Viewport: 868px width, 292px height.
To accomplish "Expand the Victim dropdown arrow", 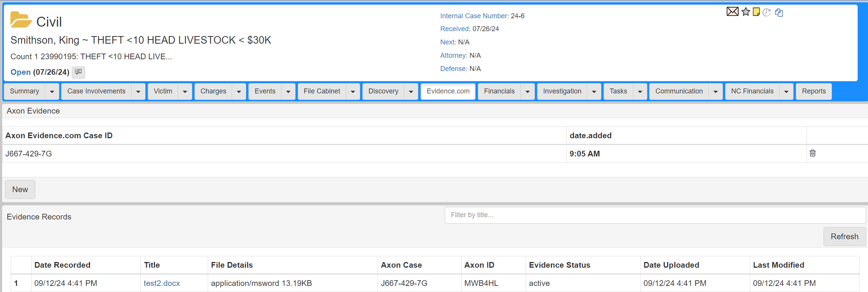I will click(185, 92).
